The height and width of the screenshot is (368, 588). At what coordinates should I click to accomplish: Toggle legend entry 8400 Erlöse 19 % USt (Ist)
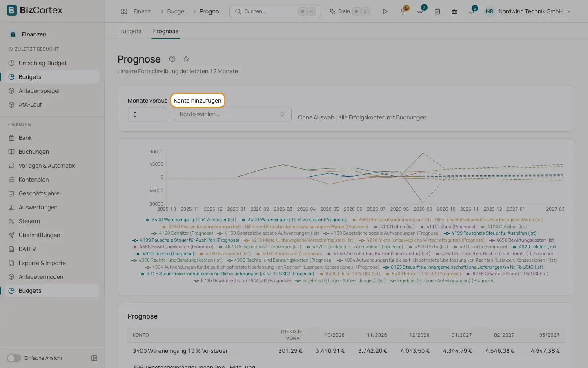349,274
